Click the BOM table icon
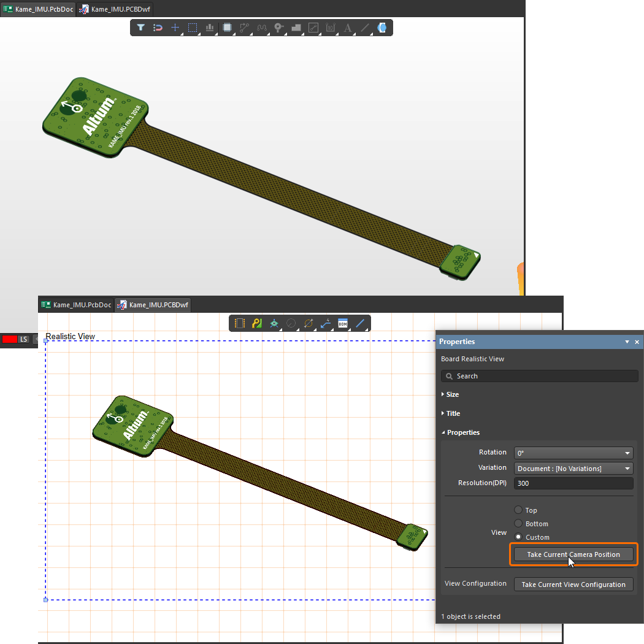 pos(343,323)
